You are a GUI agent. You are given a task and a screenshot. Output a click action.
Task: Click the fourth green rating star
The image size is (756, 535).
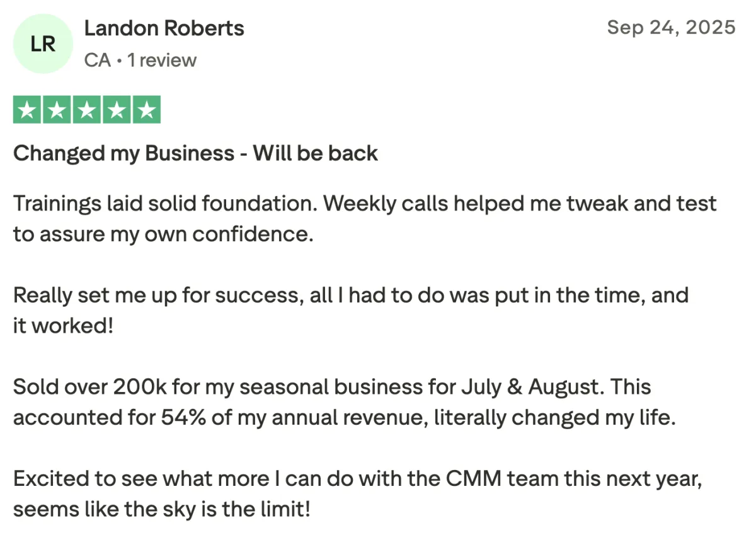click(117, 110)
